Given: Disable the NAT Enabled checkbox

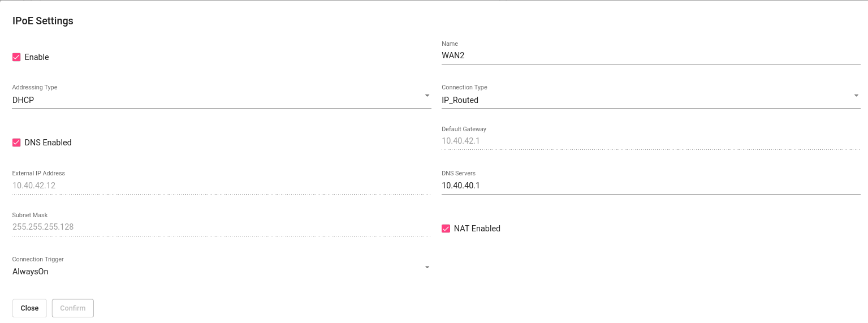Looking at the screenshot, I should click(x=446, y=229).
